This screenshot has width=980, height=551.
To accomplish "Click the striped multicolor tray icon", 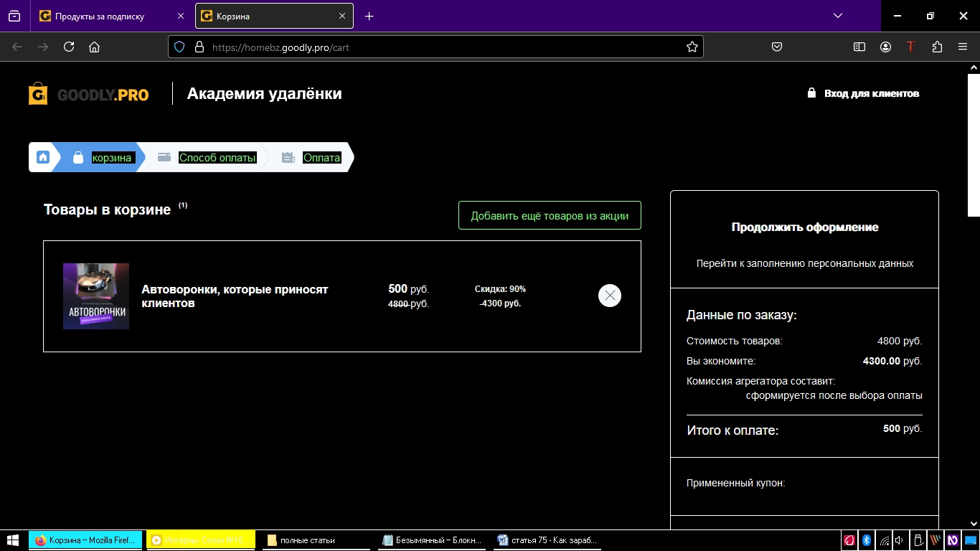I will (x=936, y=540).
